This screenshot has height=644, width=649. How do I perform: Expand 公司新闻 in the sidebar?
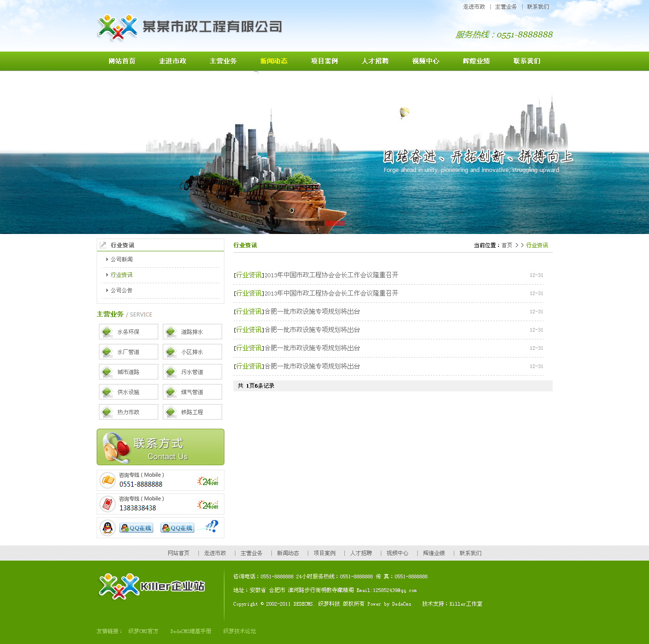point(121,260)
